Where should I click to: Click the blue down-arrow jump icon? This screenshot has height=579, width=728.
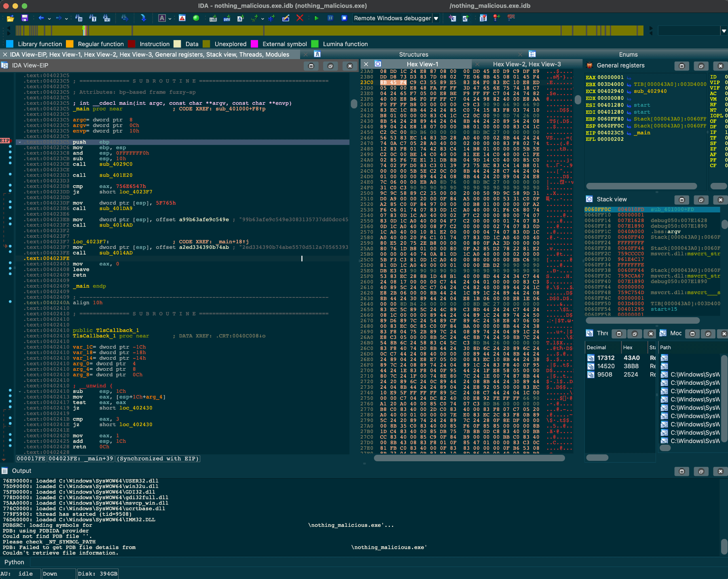click(x=144, y=18)
